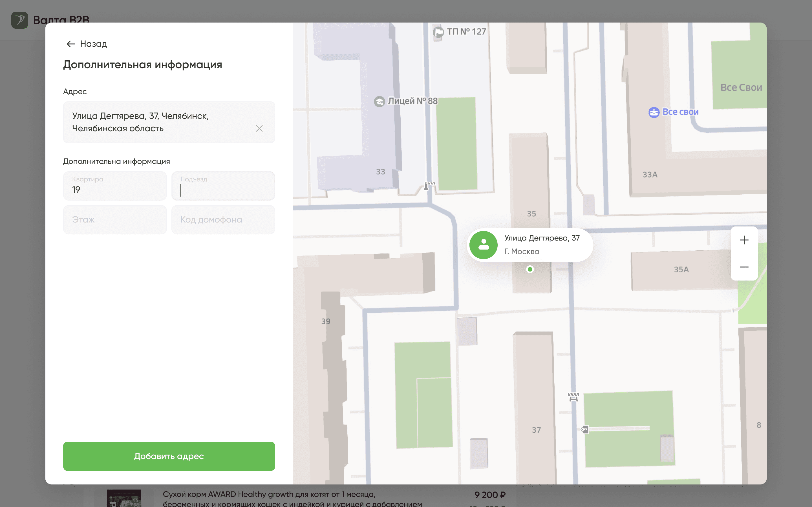Click the Код домофона field
812x507 pixels.
pyautogui.click(x=223, y=220)
